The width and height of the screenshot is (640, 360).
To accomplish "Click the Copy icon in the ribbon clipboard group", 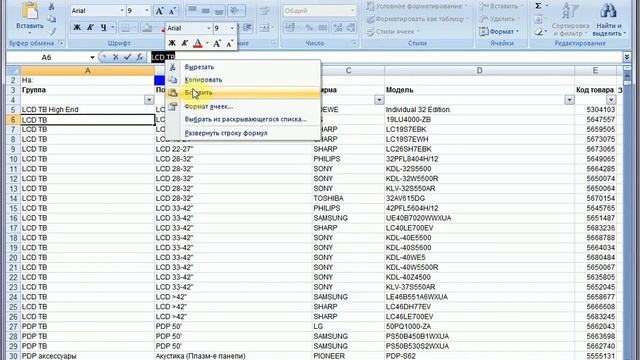I will pyautogui.click(x=51, y=19).
